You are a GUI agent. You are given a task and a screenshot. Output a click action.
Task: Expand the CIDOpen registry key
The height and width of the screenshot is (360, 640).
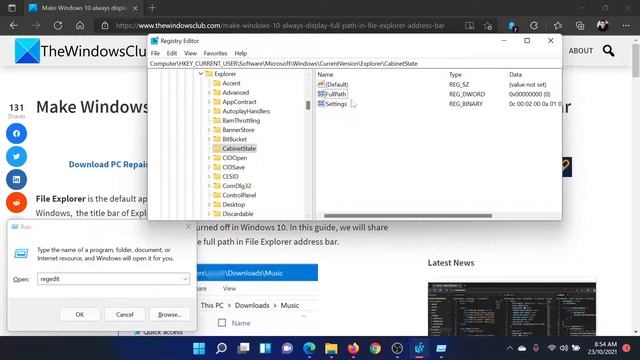(x=209, y=158)
